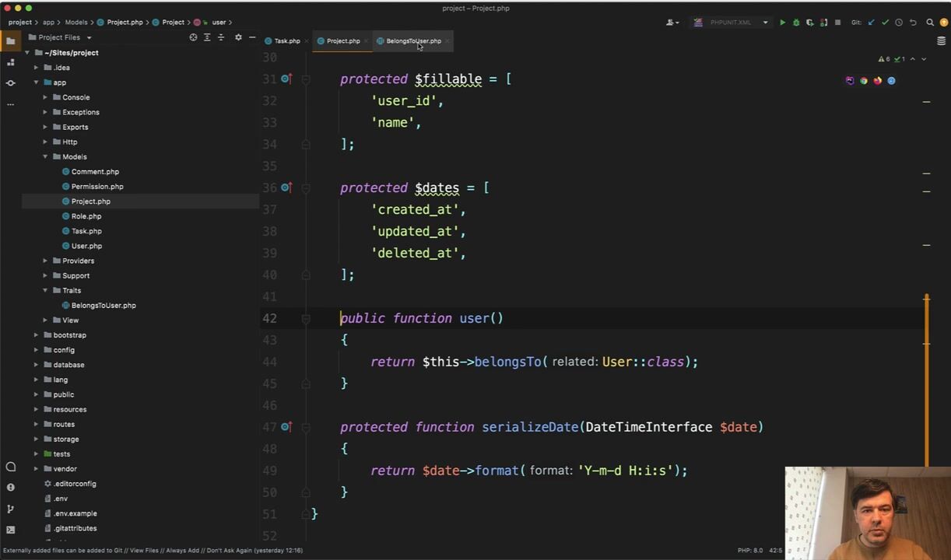Show Git history with the clock icon
Screen dimensions: 951x560
899,23
